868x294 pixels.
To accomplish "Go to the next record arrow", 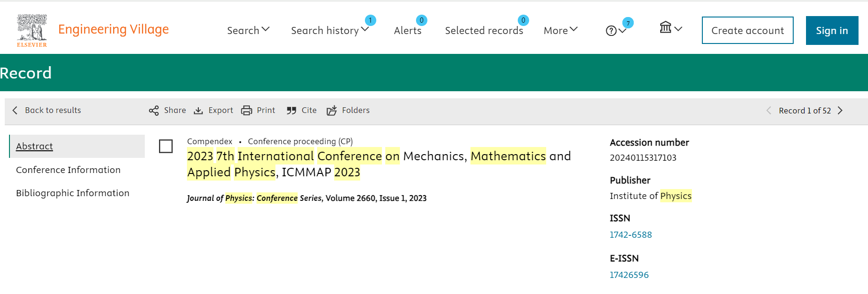I will (x=840, y=111).
